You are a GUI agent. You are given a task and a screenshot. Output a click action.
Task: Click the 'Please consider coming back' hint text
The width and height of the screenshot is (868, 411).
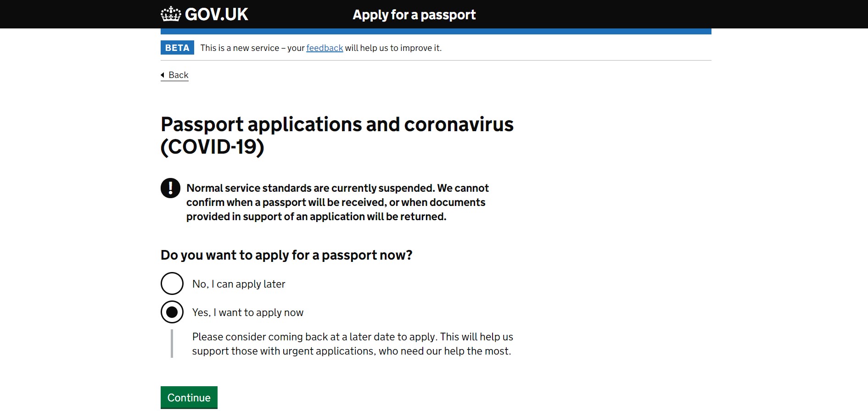352,344
